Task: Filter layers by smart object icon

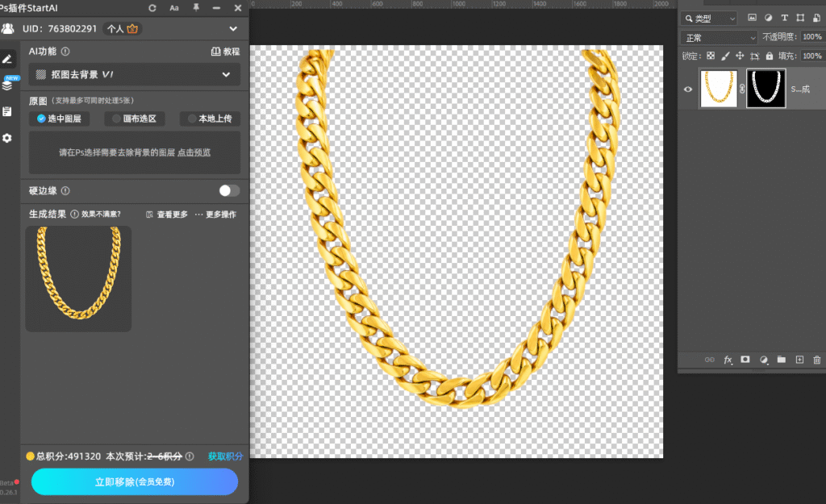Action: 816,18
